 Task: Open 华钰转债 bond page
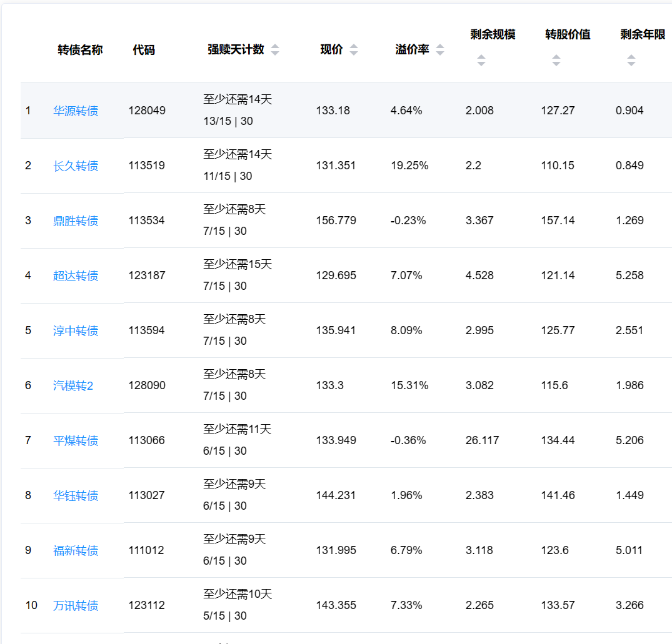tap(76, 496)
